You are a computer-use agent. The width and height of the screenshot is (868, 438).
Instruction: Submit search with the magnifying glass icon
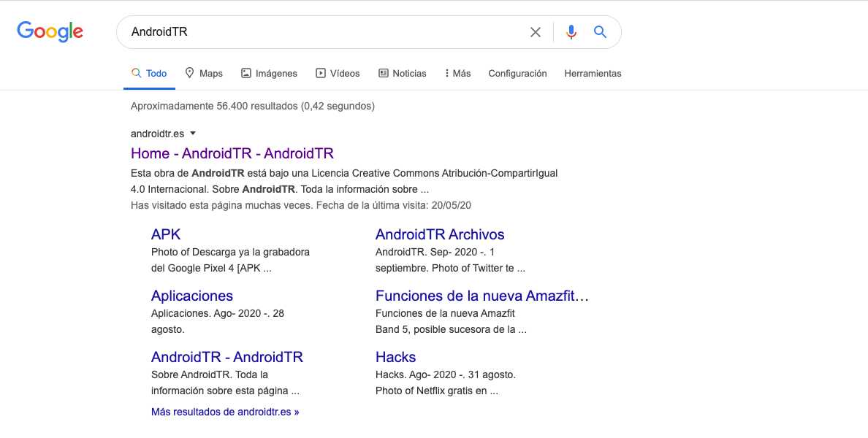tap(601, 32)
